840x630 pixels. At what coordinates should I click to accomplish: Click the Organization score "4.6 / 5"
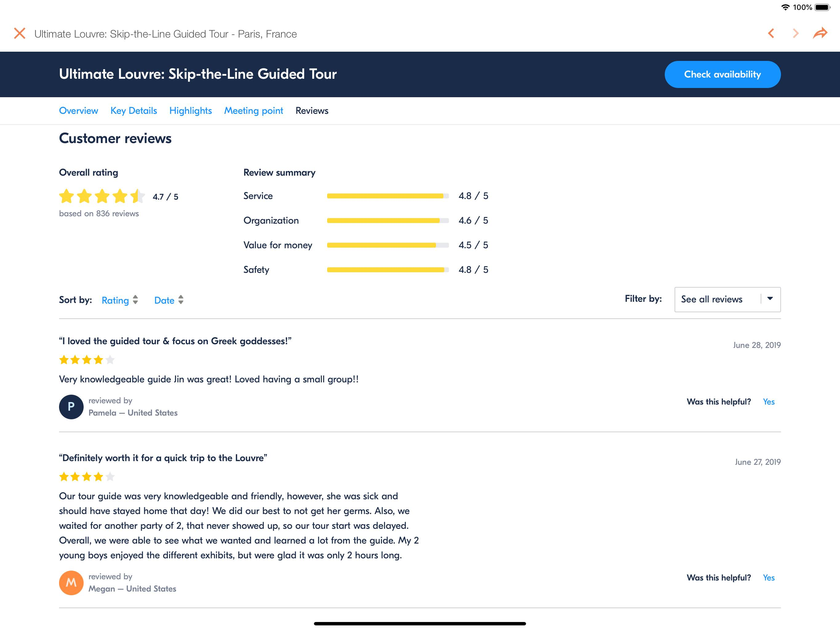(473, 221)
